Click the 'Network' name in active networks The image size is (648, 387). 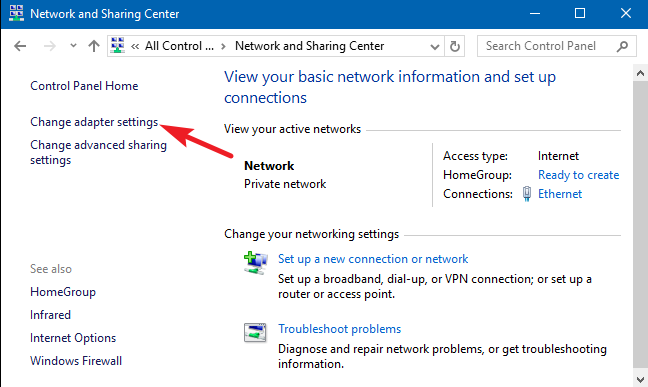(269, 166)
